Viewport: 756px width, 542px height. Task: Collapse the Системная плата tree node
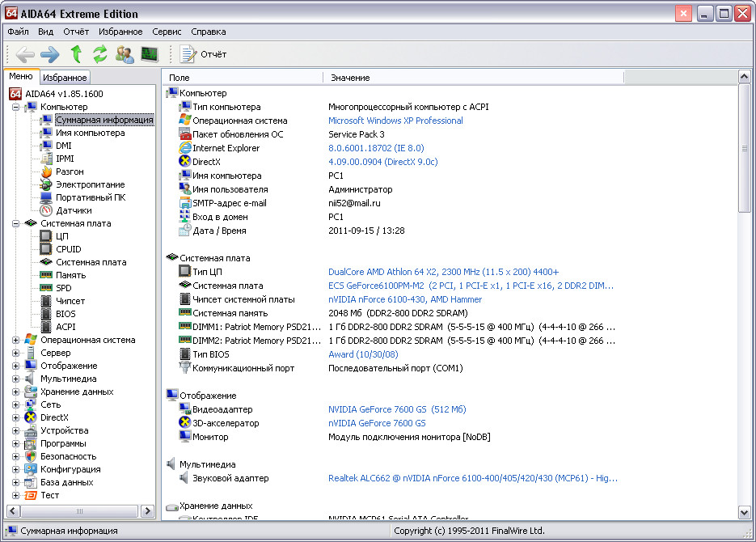pos(15,224)
